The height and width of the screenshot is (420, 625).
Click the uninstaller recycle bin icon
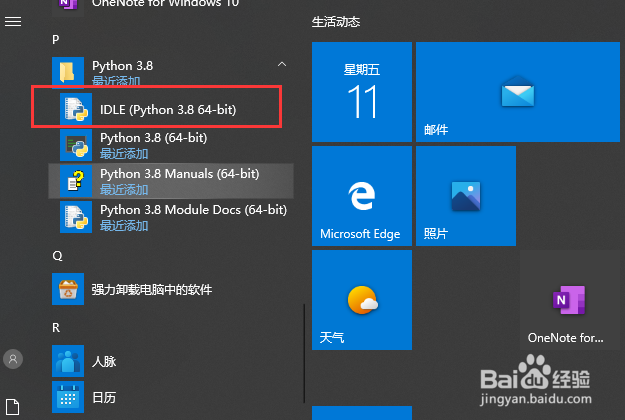point(68,289)
